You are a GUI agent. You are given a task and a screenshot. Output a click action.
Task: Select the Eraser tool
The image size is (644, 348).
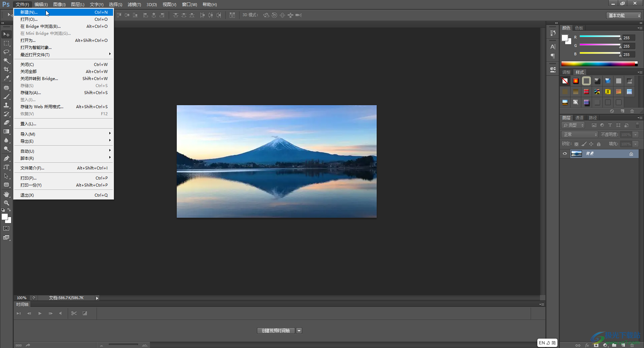click(6, 123)
